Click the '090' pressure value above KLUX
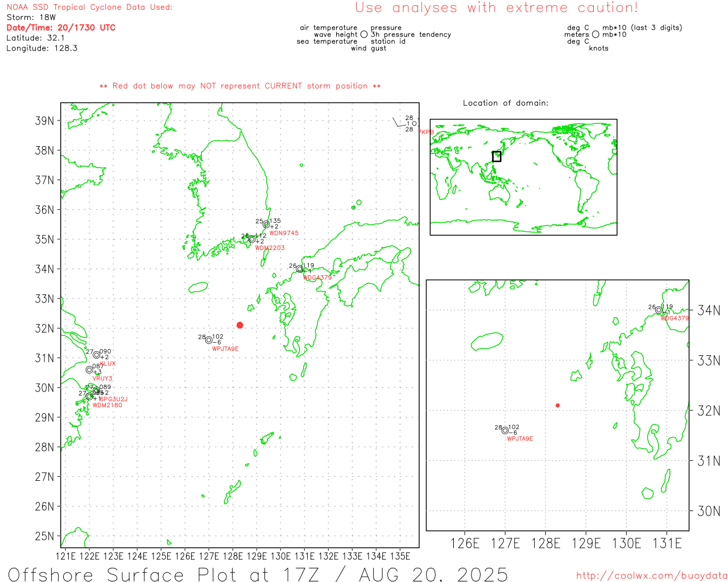This screenshot has height=582, width=728. click(106, 352)
